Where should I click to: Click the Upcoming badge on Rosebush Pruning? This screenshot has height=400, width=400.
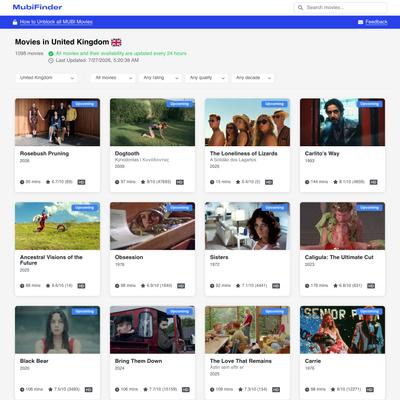[x=84, y=104]
